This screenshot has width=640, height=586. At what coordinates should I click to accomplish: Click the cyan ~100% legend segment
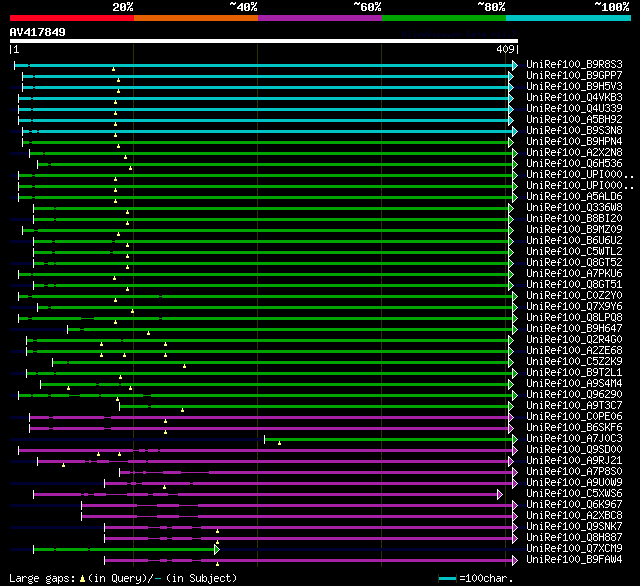pos(568,18)
